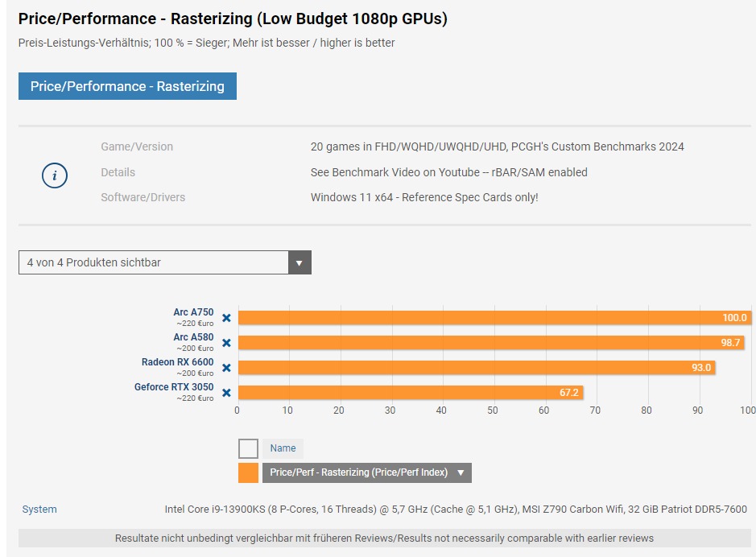Click the triangle inside the Price/Perf legend bar

pos(459,472)
